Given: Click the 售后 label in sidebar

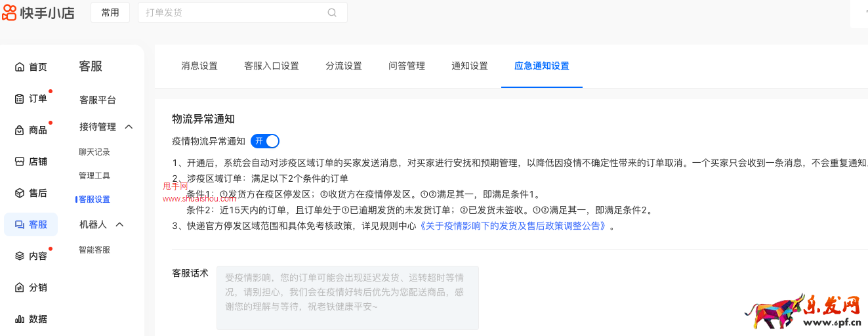Looking at the screenshot, I should (x=38, y=193).
